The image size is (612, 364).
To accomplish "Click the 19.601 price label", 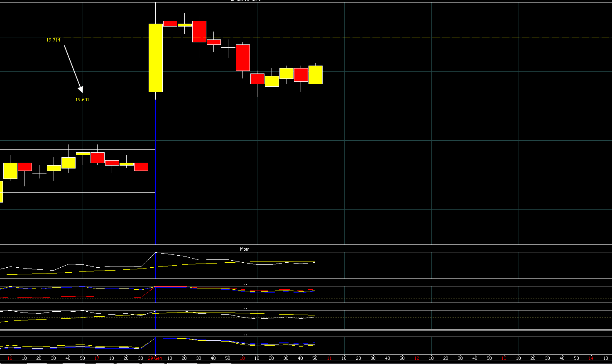I will 82,100.
